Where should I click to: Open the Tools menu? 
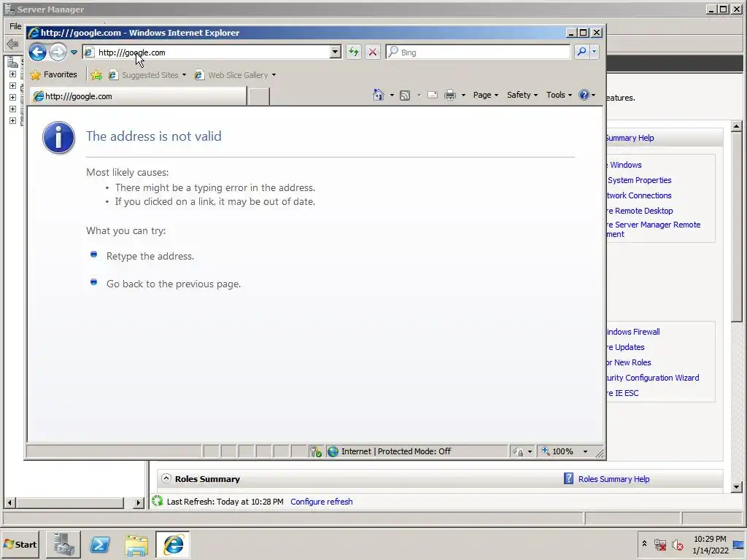[559, 95]
